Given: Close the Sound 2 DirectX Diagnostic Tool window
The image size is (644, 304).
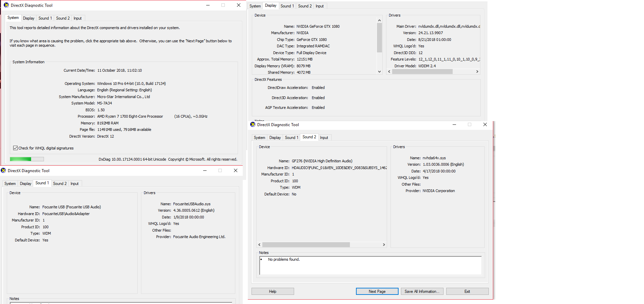Looking at the screenshot, I should (485, 124).
